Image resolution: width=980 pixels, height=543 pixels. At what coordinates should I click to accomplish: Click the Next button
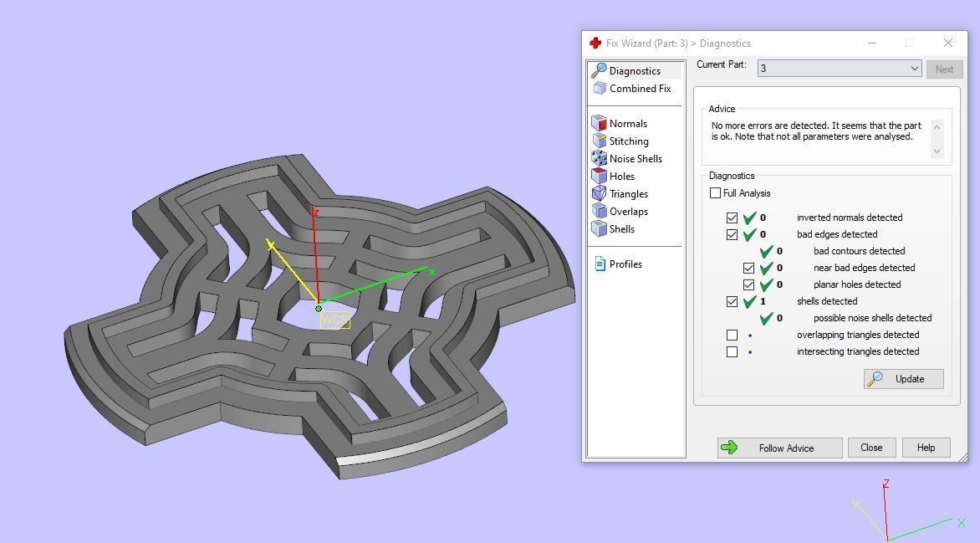944,69
